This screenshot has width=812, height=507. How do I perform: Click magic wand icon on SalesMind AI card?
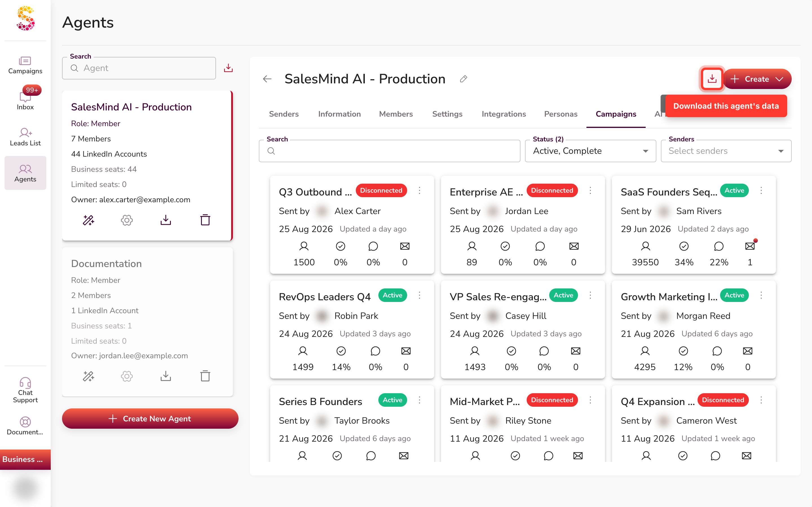coord(89,220)
